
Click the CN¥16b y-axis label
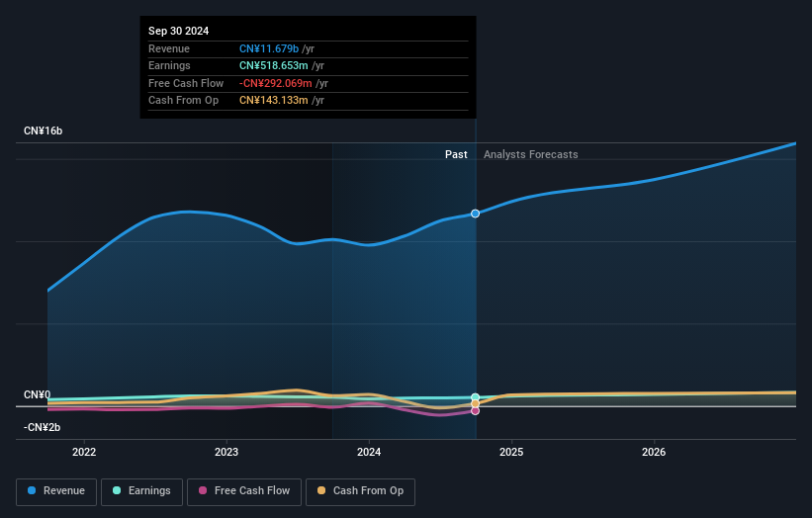click(x=43, y=130)
